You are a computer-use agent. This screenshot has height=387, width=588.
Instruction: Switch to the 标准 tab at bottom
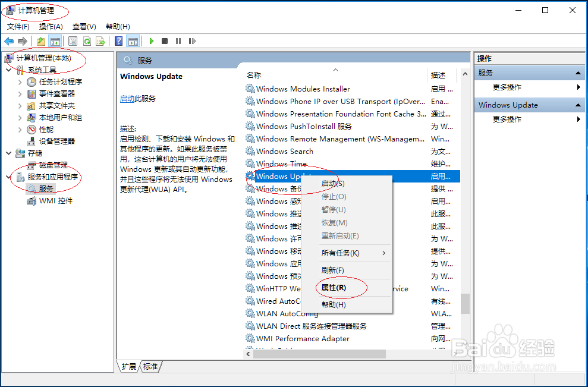(x=150, y=366)
